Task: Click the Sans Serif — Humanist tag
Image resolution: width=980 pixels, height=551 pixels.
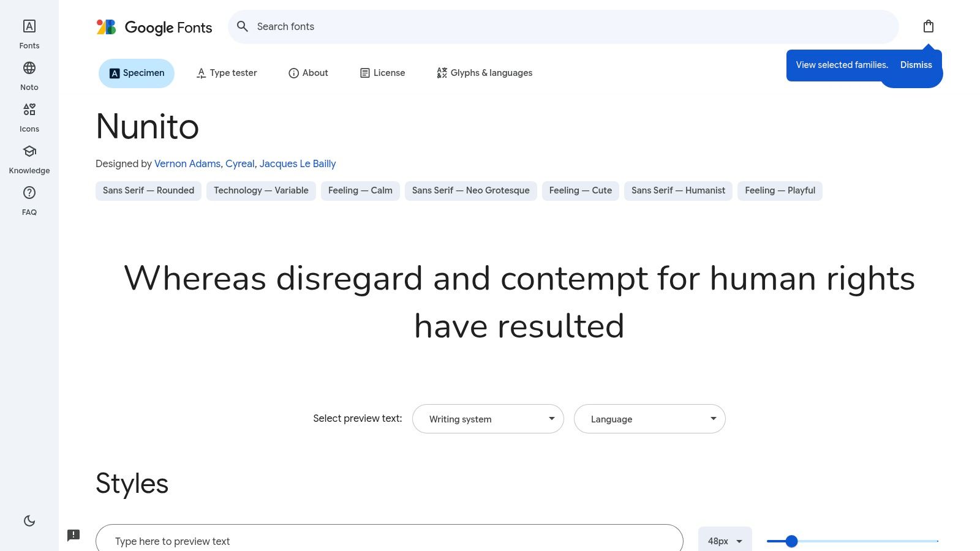Action: [678, 191]
